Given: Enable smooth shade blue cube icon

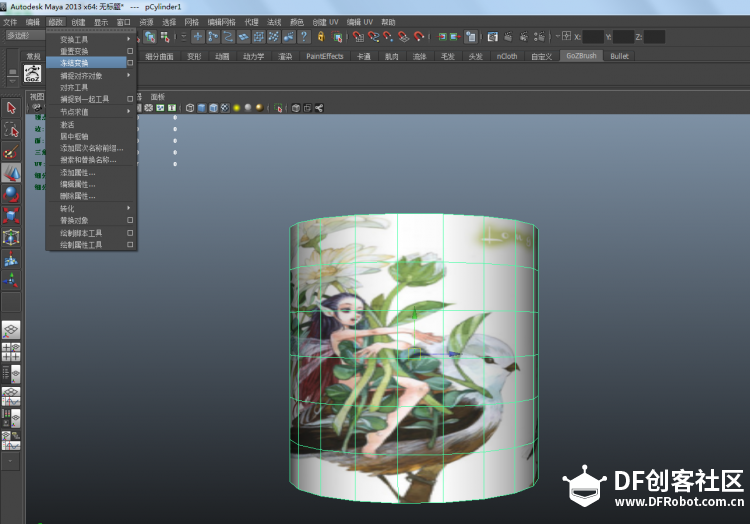Looking at the screenshot, I should (201, 108).
